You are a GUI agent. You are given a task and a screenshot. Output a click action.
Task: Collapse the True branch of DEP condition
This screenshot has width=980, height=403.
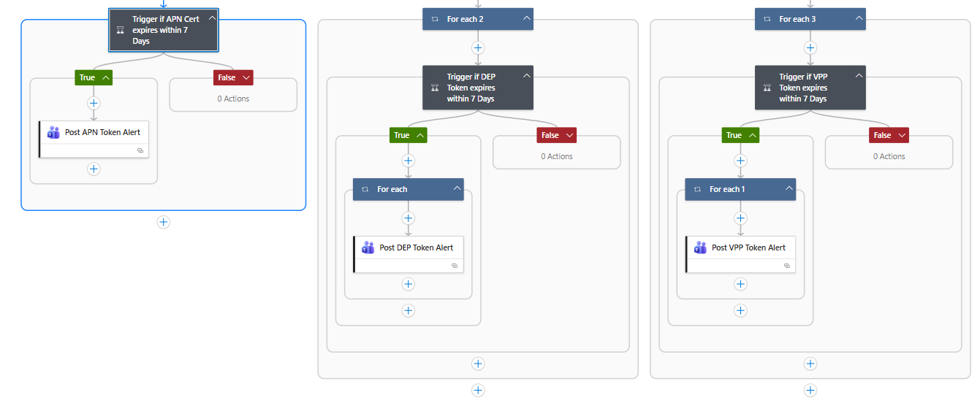coord(420,135)
